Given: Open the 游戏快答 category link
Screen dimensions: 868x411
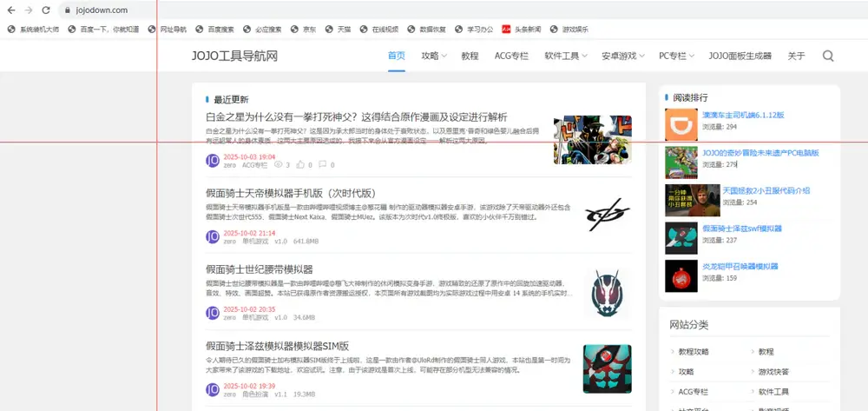Looking at the screenshot, I should coord(773,372).
